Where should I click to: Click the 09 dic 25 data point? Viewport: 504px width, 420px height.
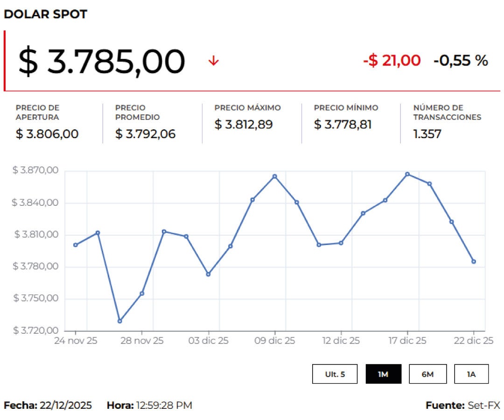(x=275, y=176)
